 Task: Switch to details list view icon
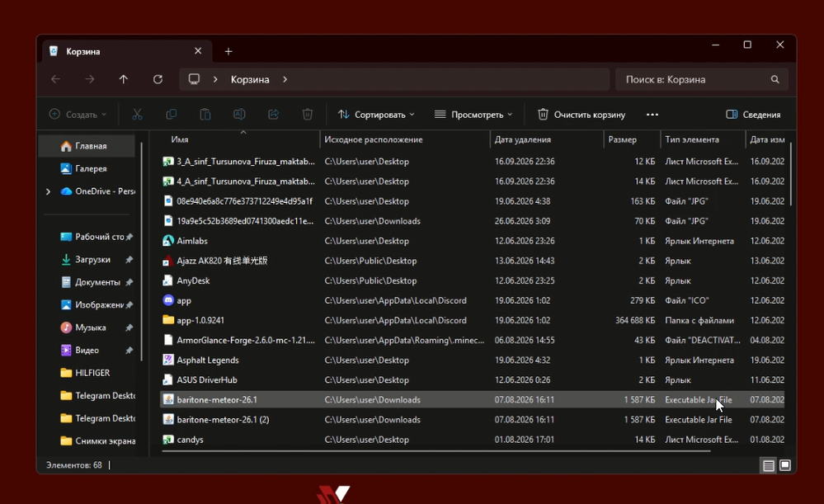point(768,465)
